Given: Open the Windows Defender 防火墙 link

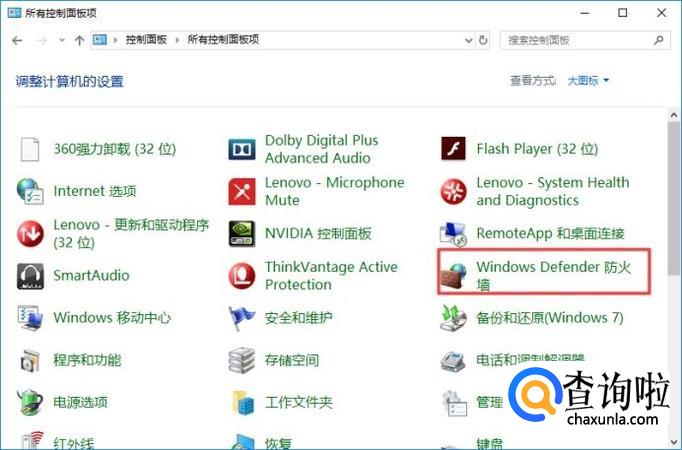Looking at the screenshot, I should [554, 275].
